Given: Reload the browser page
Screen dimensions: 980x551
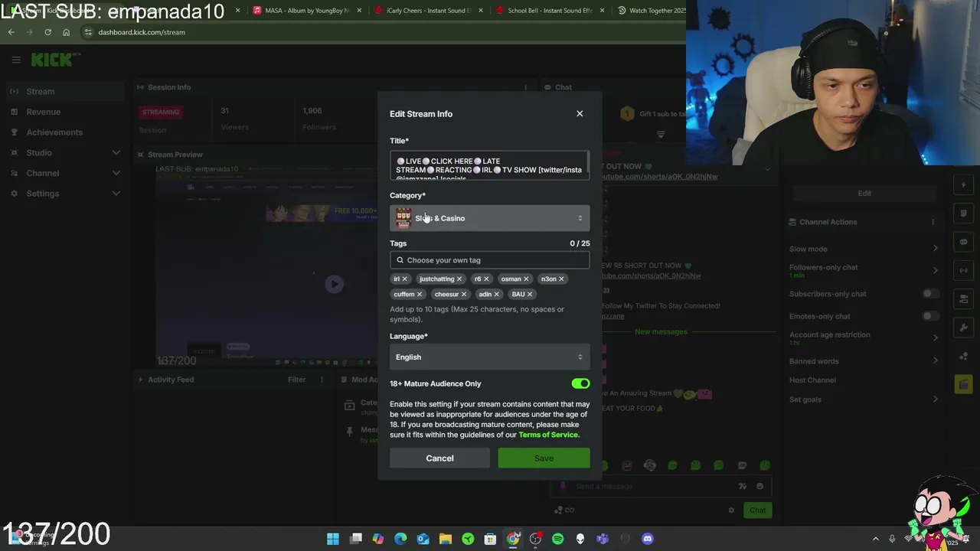Looking at the screenshot, I should (x=47, y=32).
